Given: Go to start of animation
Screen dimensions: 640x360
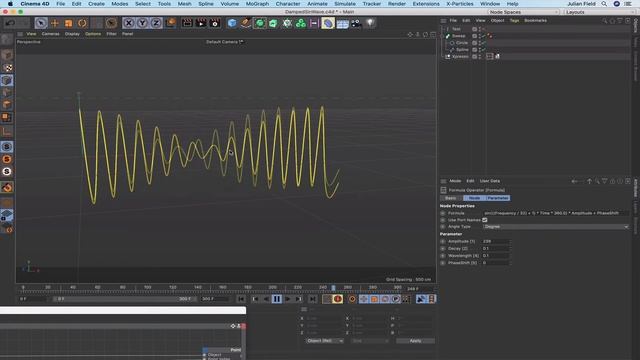Looking at the screenshot, I should click(241, 299).
